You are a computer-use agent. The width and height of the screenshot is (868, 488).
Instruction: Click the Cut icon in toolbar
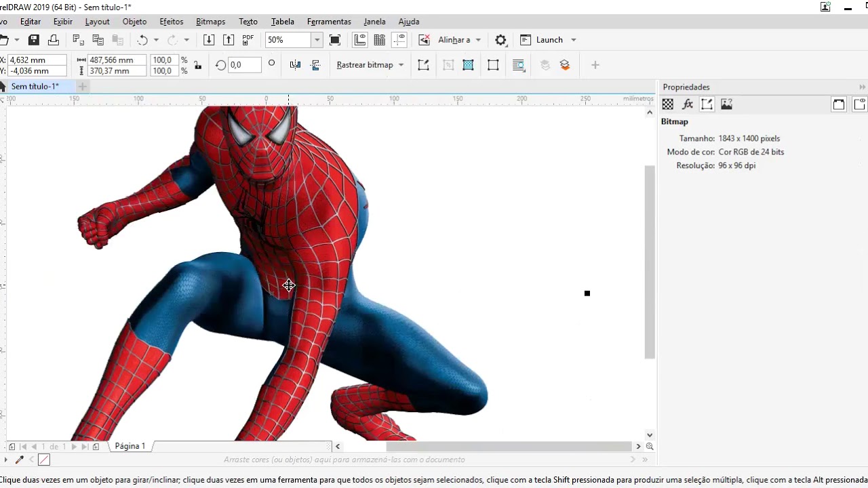coord(78,40)
